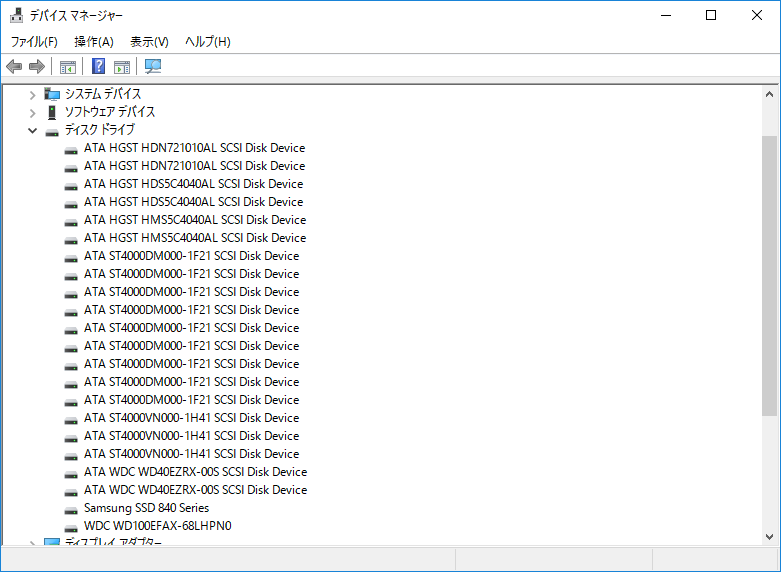Select the first ATA ST4000DM000-1F21 disk entry
The height and width of the screenshot is (572, 781).
pyautogui.click(x=191, y=256)
